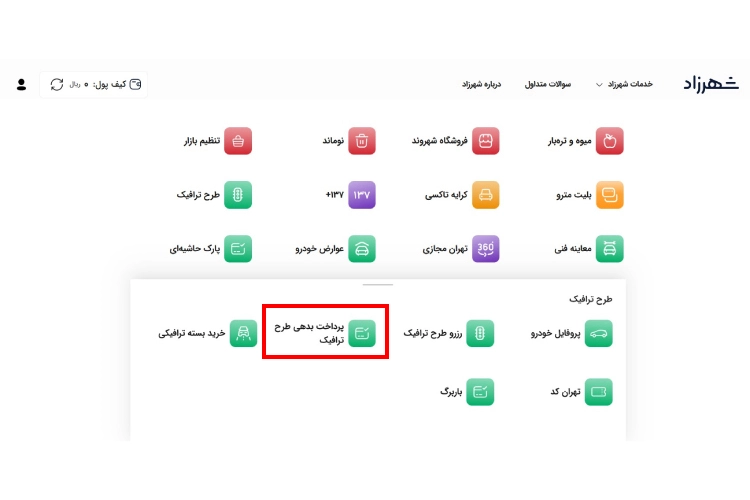750x500 pixels.
Task: Select the نوماند trash bin icon
Action: coord(362,141)
